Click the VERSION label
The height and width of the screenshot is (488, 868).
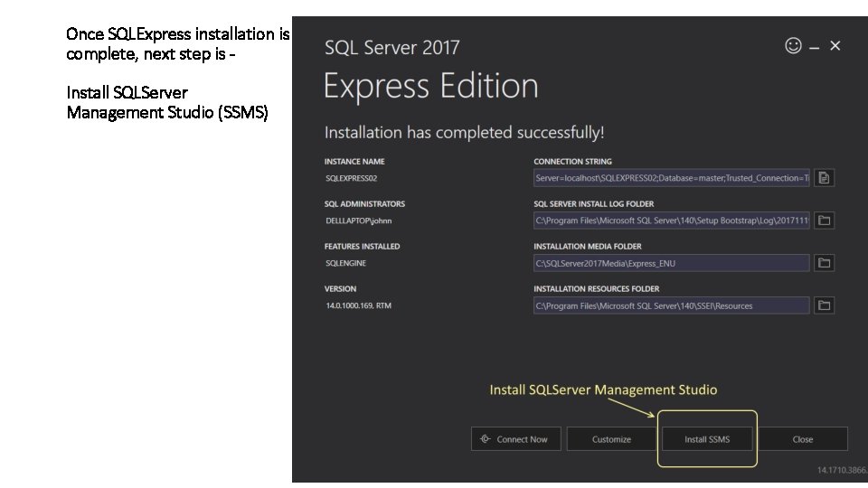pyautogui.click(x=341, y=289)
